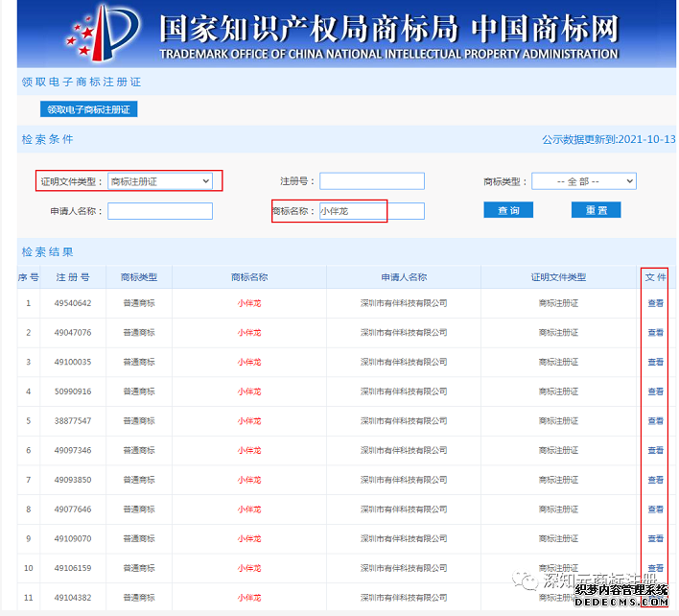Click the 商标类型 column header
The image size is (679, 616).
[x=138, y=277]
